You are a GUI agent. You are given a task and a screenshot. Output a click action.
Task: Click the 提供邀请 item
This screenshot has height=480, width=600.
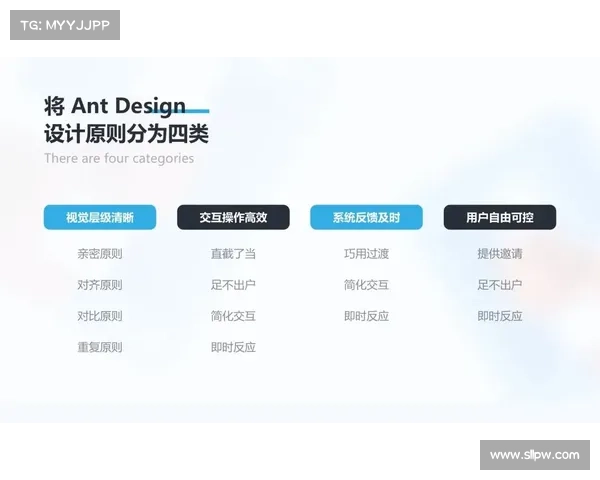(500, 254)
